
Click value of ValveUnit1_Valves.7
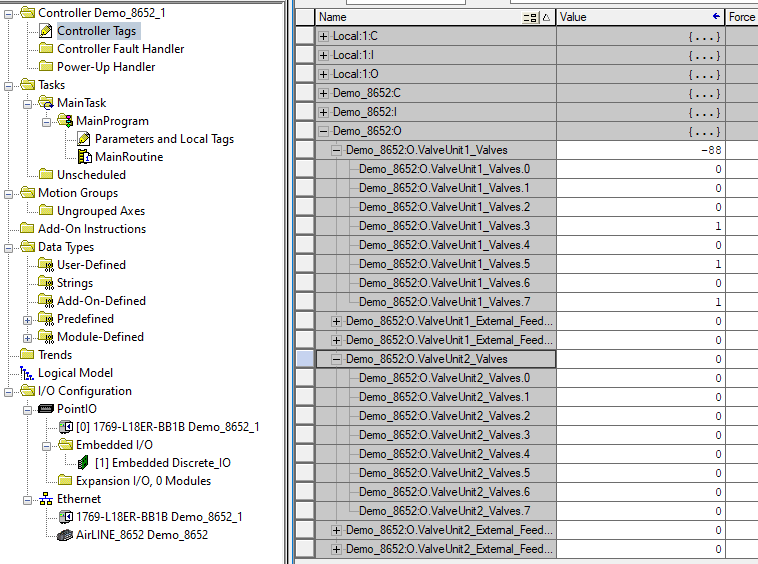641,302
